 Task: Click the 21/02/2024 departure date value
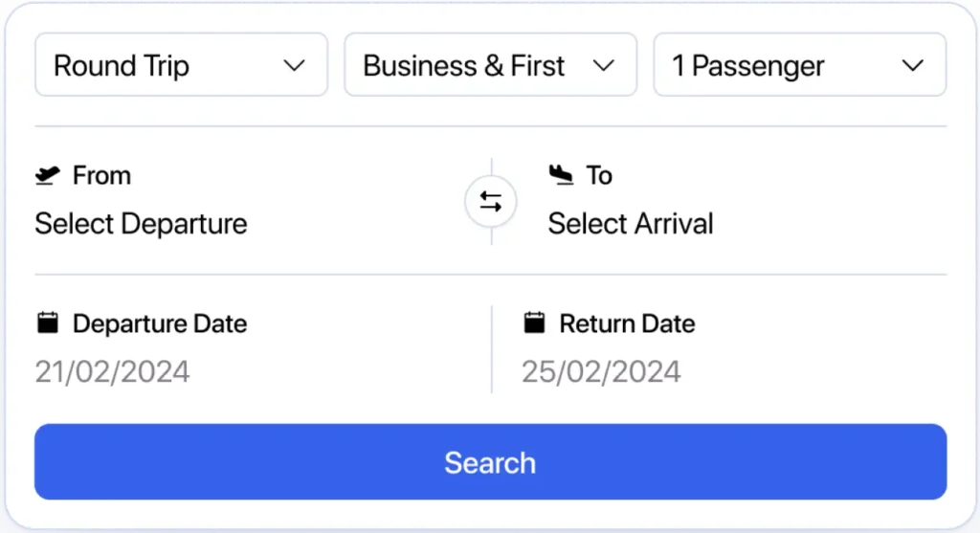coord(113,371)
